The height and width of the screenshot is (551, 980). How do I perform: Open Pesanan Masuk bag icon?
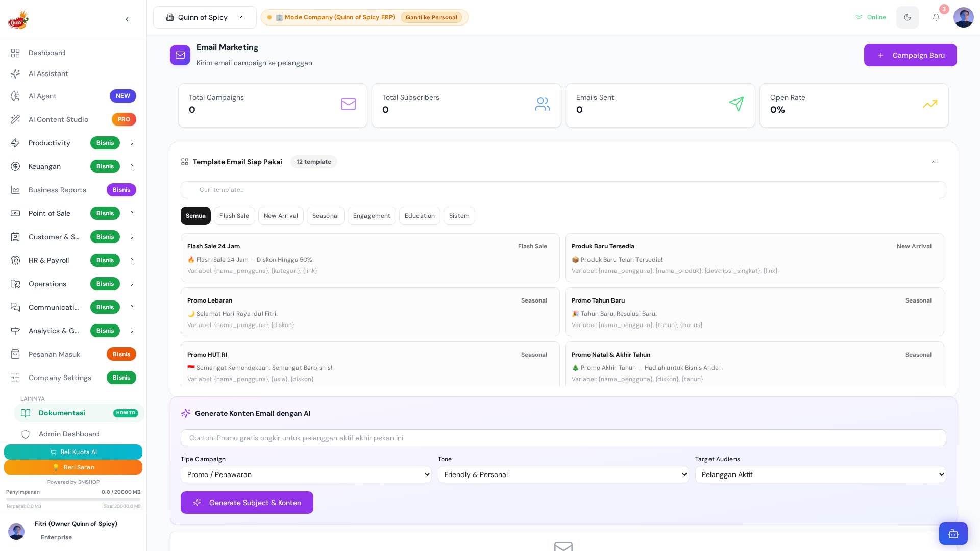click(15, 355)
